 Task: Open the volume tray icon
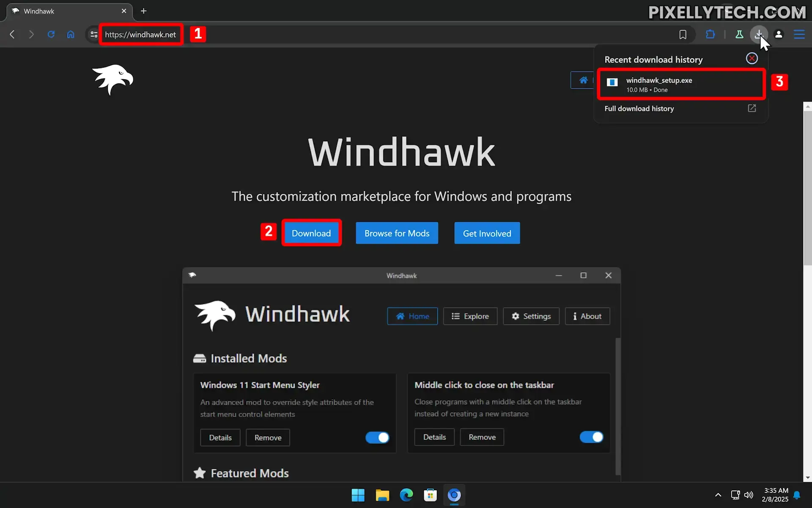(x=749, y=495)
